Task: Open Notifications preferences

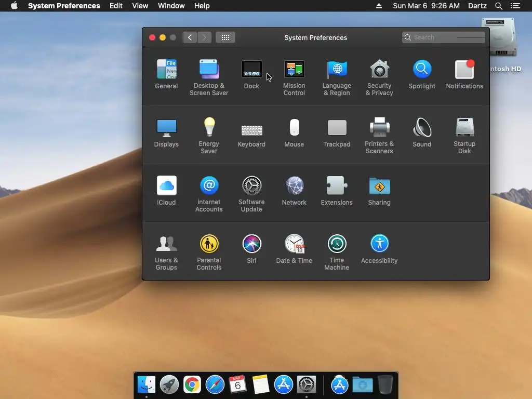Action: [464, 74]
